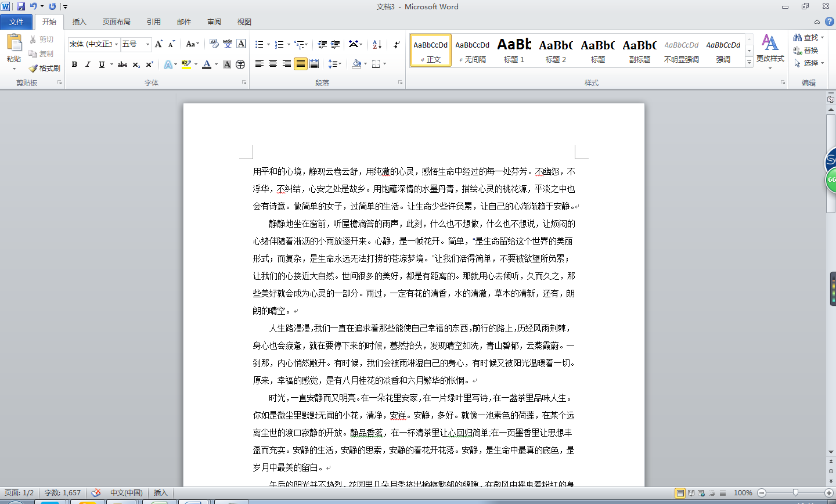Open the Phonetic Guide (wén) icon
836x504 pixels.
[x=228, y=44]
